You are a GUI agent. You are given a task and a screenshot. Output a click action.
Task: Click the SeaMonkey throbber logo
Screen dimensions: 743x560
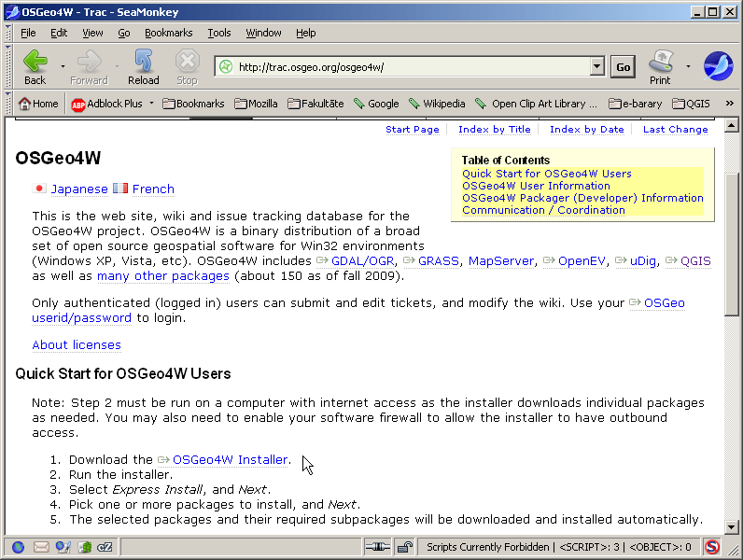[x=719, y=66]
